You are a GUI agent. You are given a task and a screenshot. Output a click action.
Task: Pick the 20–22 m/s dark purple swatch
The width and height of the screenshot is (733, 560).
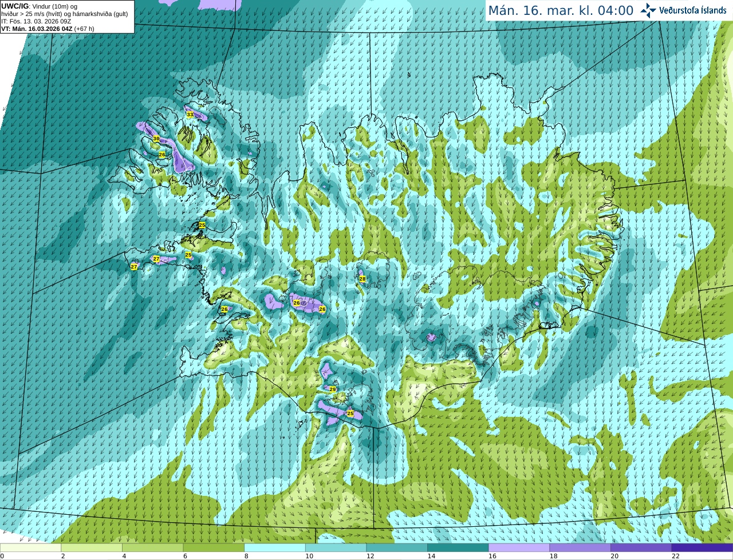pos(641,548)
